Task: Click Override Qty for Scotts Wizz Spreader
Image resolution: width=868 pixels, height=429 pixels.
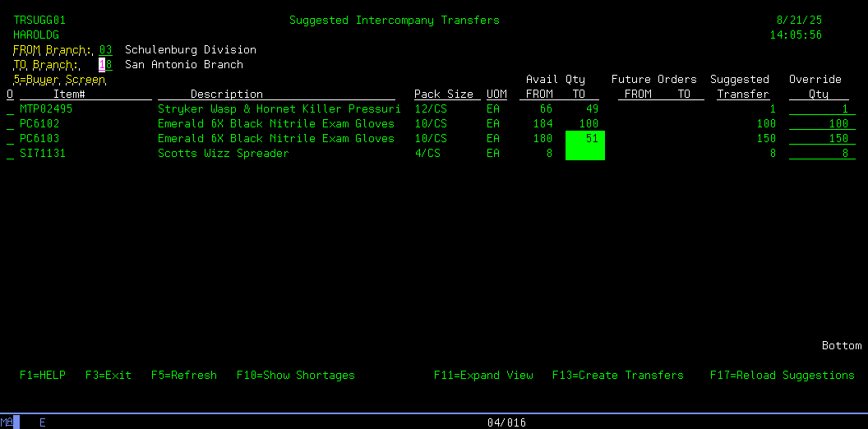Action: pos(819,154)
